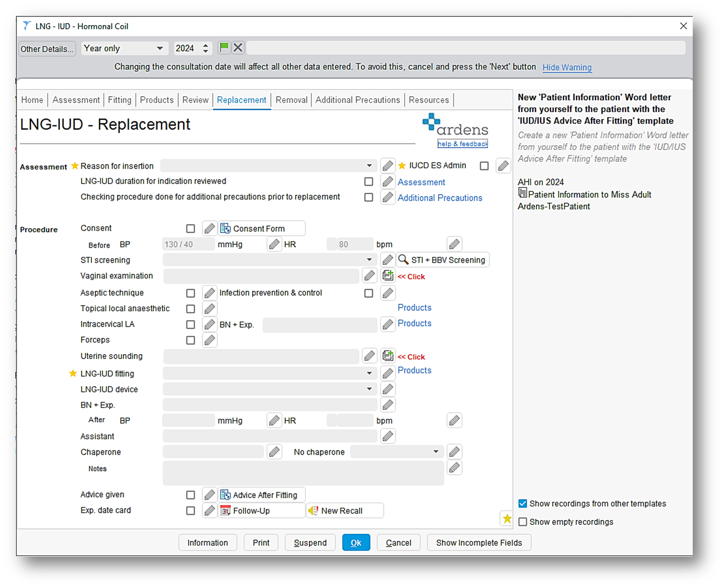The image size is (724, 588).
Task: Open Reason for insertion dropdown
Action: [268, 166]
